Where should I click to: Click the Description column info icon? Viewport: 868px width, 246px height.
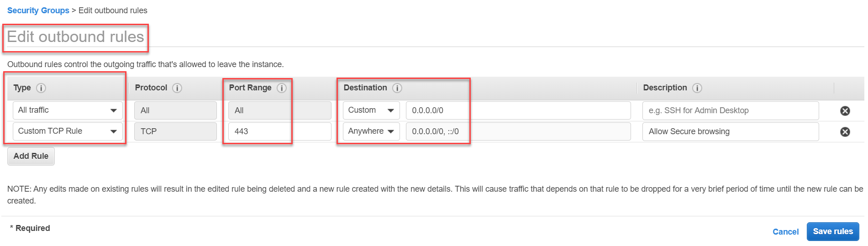(697, 88)
